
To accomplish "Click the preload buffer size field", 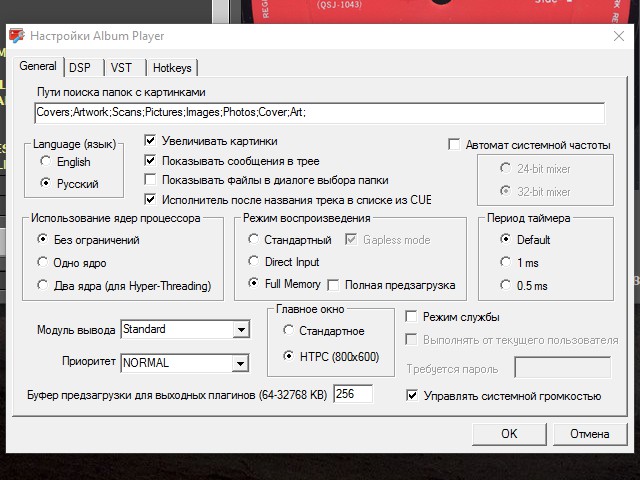I will 353,394.
